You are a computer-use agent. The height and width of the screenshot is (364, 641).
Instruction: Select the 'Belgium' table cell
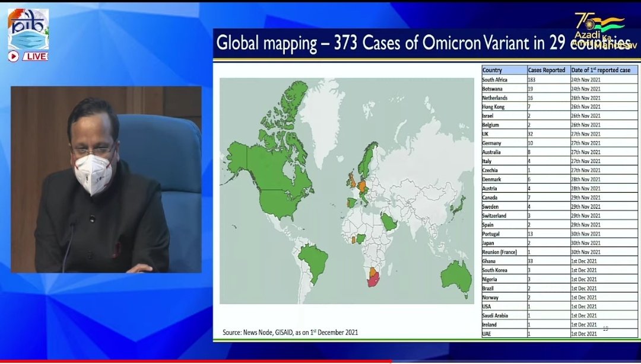(504, 124)
